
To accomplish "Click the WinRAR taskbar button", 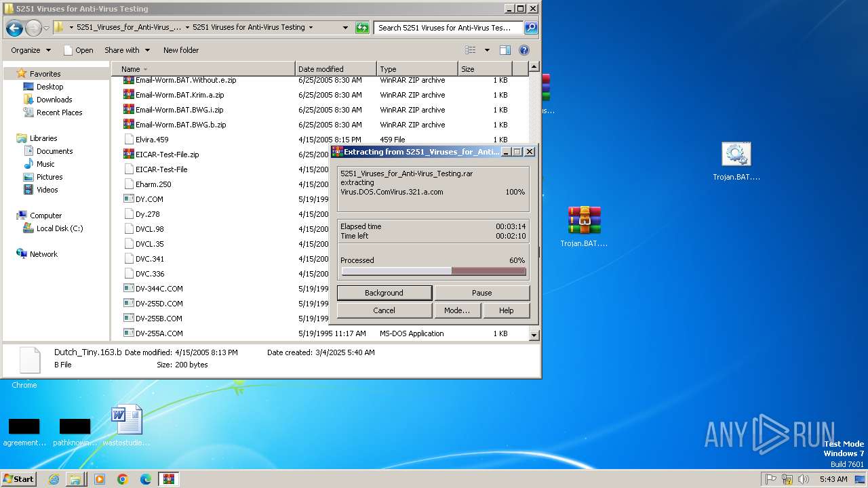I will click(x=168, y=479).
